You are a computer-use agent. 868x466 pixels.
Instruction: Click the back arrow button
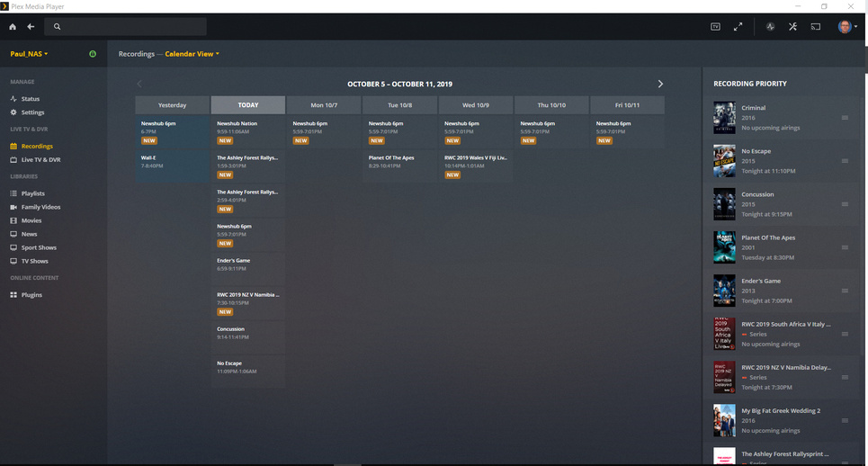pyautogui.click(x=31, y=27)
